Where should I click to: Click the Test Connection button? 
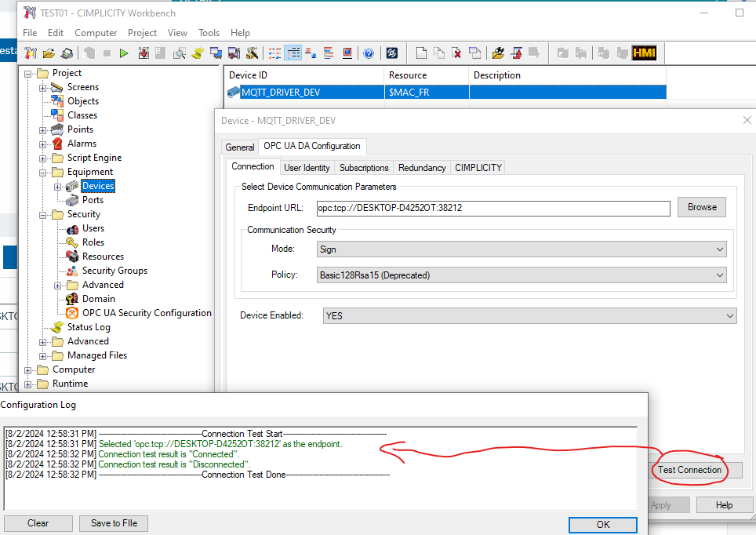point(689,470)
